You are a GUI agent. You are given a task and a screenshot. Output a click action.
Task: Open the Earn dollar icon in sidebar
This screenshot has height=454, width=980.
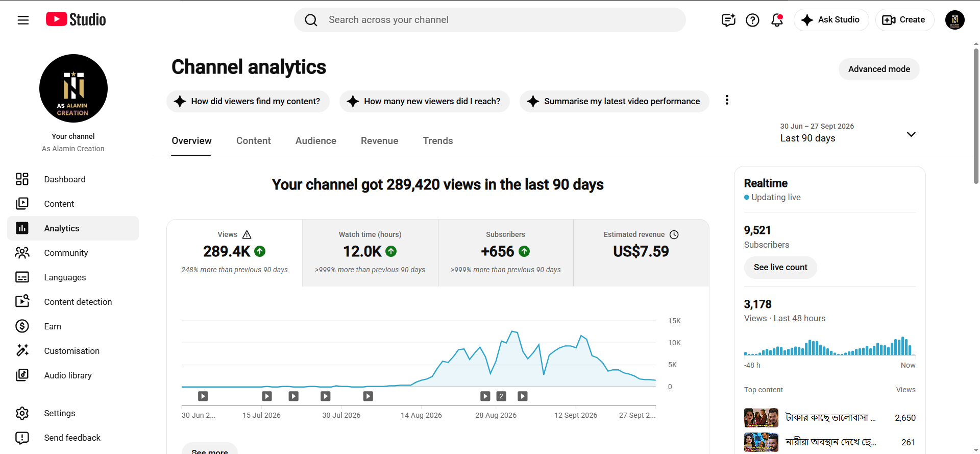[x=22, y=326]
